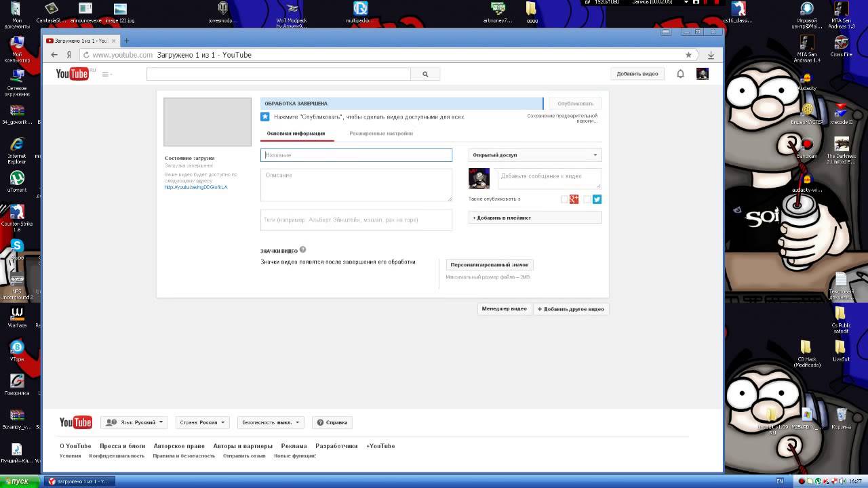Click the help icon beside ЗНАЧКИ ВИДЕО
This screenshot has height=488, width=868.
(302, 250)
